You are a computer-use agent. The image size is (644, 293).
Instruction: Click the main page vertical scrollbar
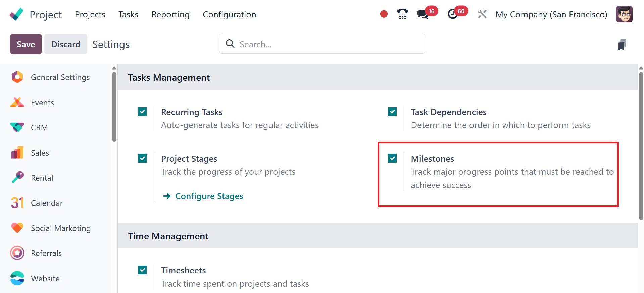pyautogui.click(x=641, y=144)
